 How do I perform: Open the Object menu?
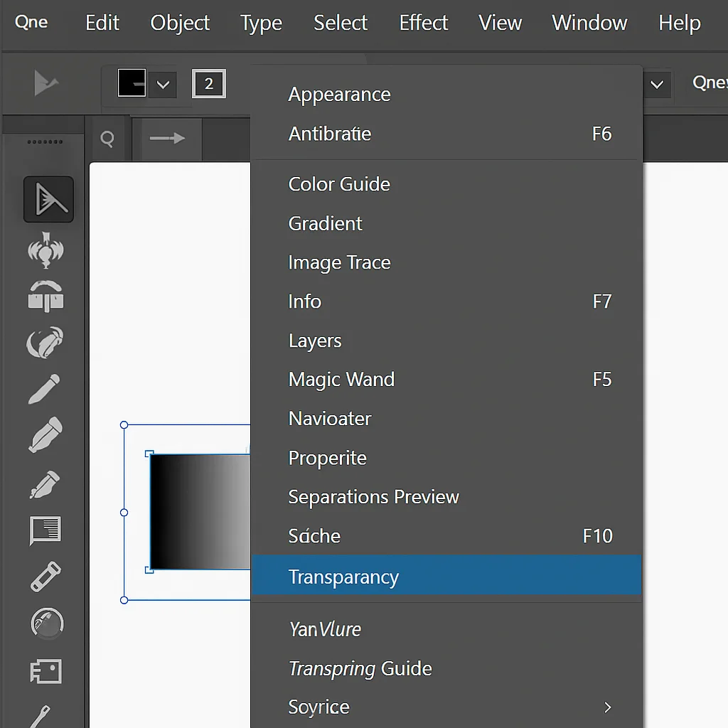(x=180, y=23)
